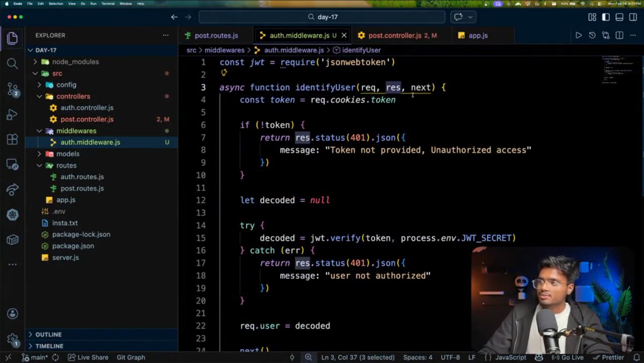Open server.js in Explorer
The height and width of the screenshot is (363, 644).
(65, 258)
